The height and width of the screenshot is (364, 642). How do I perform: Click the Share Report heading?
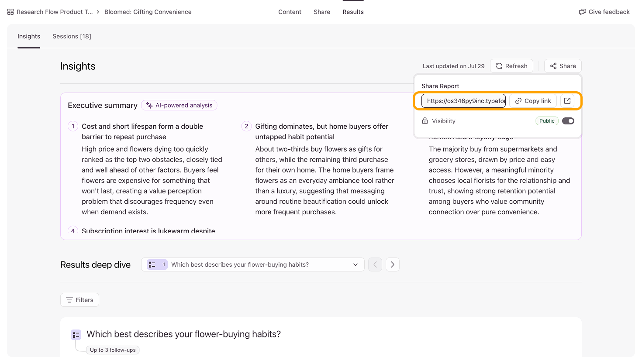click(x=440, y=86)
